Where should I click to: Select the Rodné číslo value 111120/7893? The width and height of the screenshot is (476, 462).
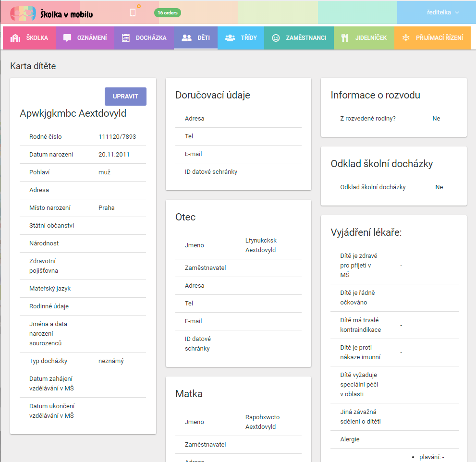pos(117,137)
